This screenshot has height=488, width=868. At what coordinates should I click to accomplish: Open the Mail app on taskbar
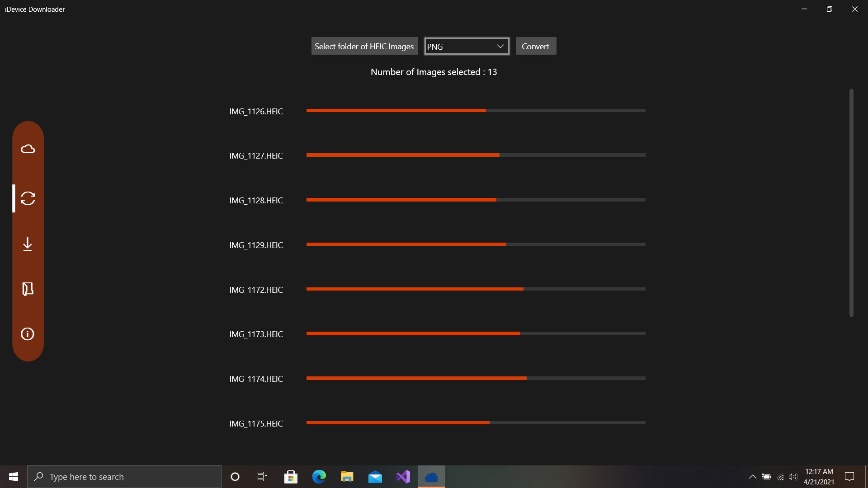[x=375, y=477]
